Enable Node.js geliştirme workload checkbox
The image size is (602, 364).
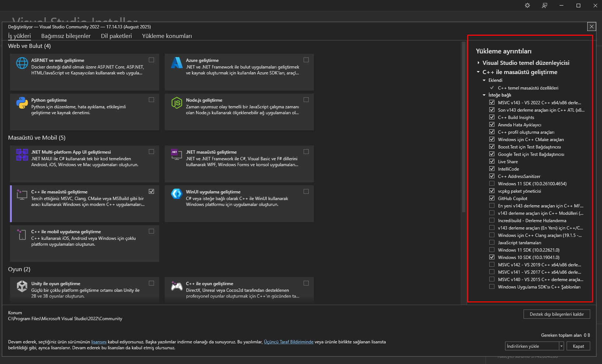[306, 99]
